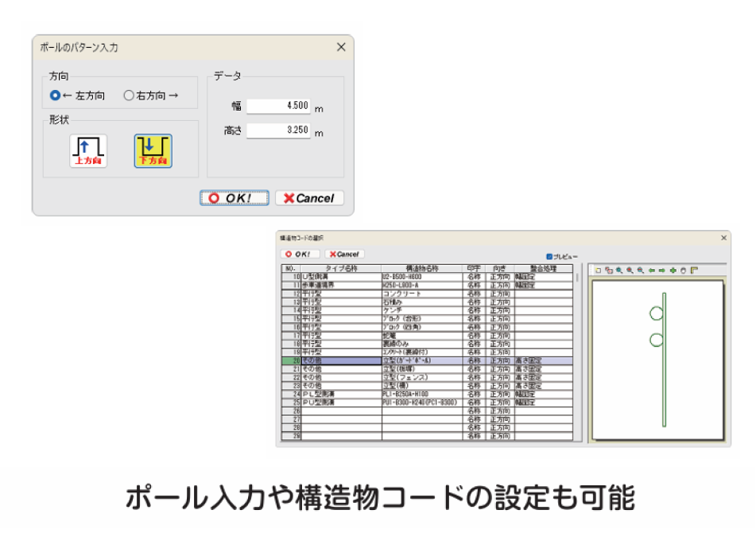Screen dimensions: 756x545
Task: Click the green left arrow pan icon
Action: coord(651,271)
